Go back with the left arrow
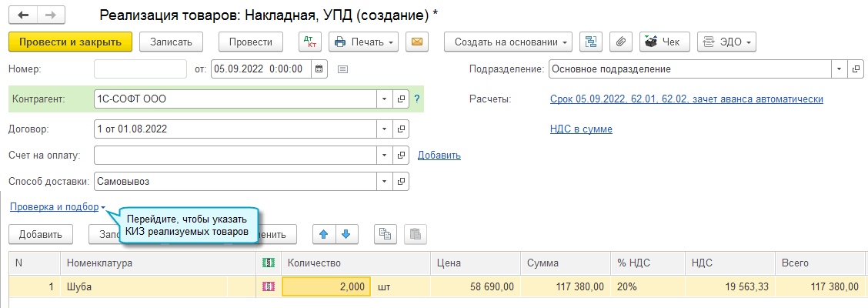 pos(23,15)
